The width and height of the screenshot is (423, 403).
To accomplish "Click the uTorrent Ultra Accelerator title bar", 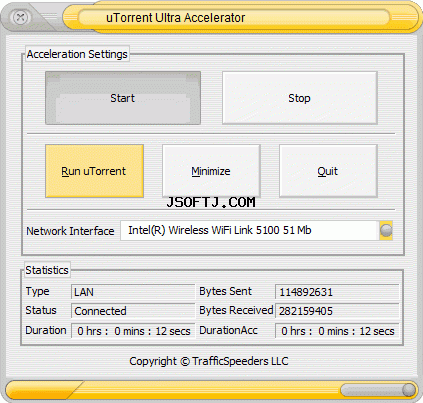I will (233, 17).
